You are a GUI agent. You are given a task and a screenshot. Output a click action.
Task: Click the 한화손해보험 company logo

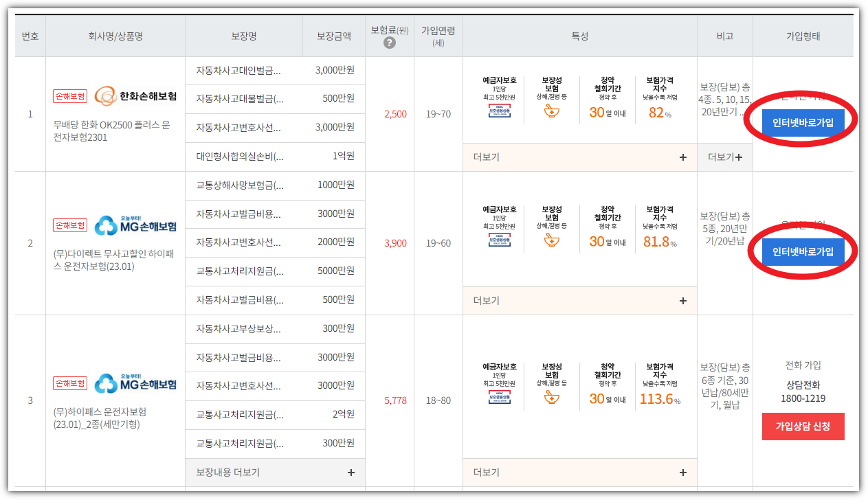(135, 96)
